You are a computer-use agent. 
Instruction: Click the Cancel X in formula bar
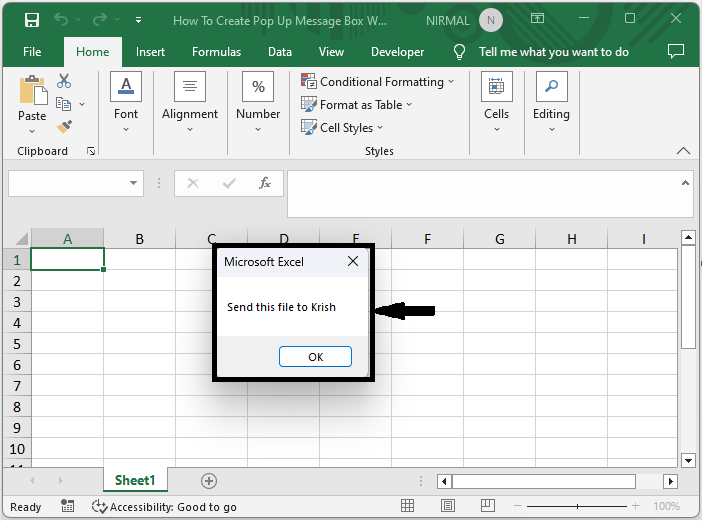[x=193, y=183]
